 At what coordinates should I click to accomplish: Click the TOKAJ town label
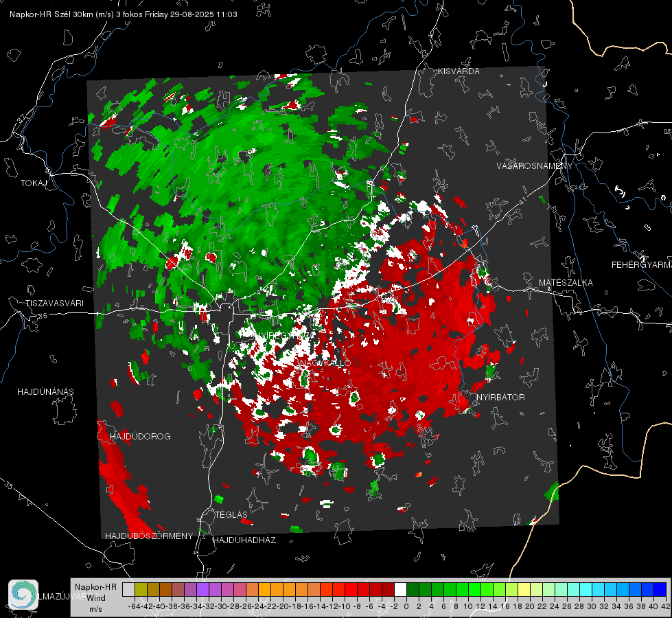click(34, 183)
